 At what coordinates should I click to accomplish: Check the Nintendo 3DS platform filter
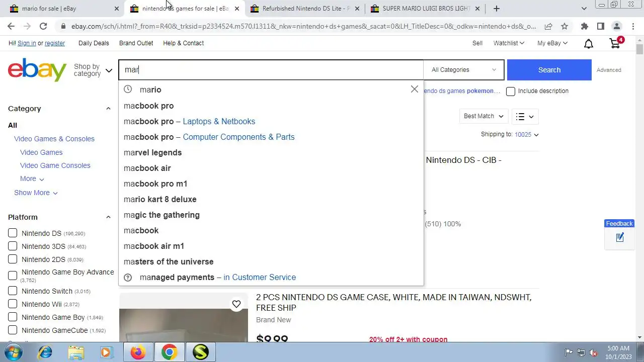(13, 246)
